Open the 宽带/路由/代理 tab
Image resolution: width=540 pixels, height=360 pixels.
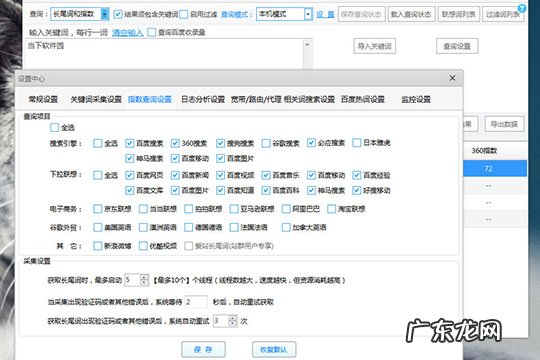point(256,99)
